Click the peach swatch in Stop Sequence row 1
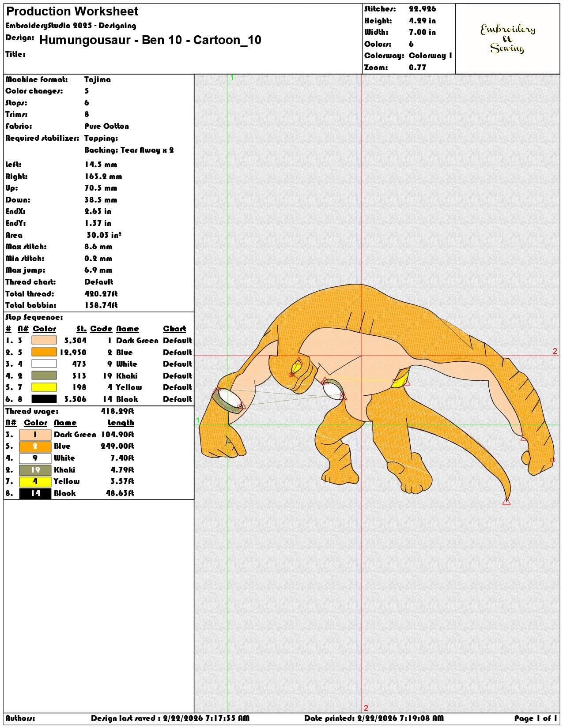The height and width of the screenshot is (728, 563). pyautogui.click(x=44, y=340)
